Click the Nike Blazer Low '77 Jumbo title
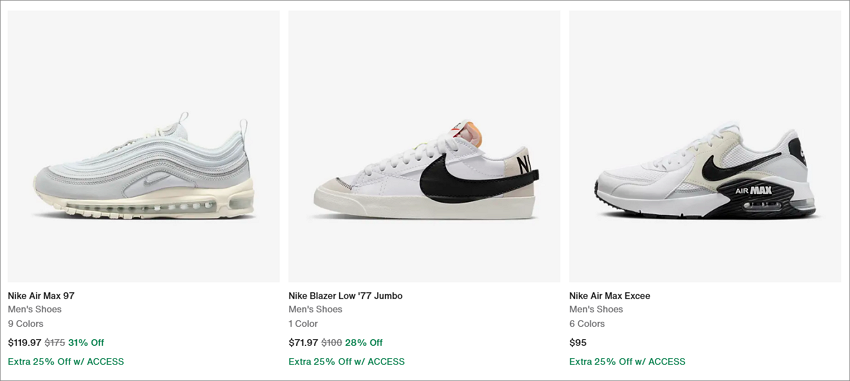The height and width of the screenshot is (381, 850). [345, 296]
